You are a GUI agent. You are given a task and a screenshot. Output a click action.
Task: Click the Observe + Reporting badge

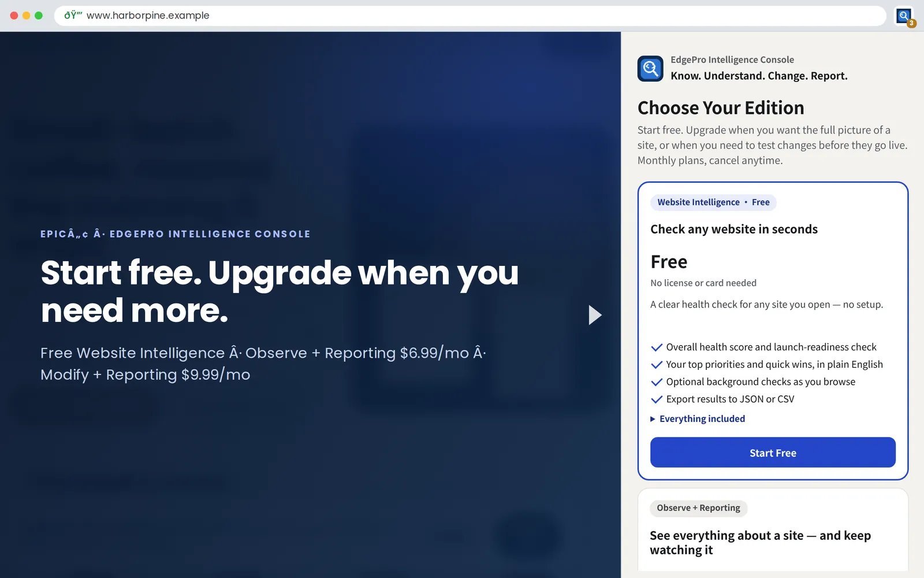click(698, 508)
